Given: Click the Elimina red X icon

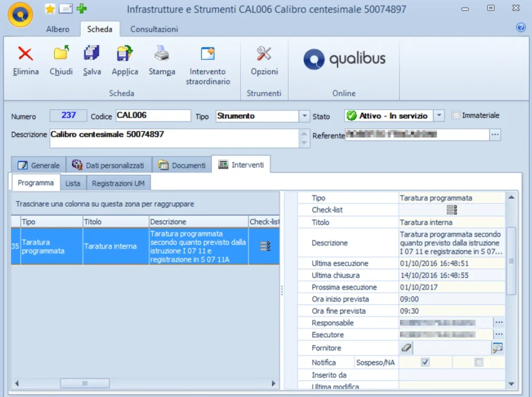Looking at the screenshot, I should pyautogui.click(x=25, y=54).
